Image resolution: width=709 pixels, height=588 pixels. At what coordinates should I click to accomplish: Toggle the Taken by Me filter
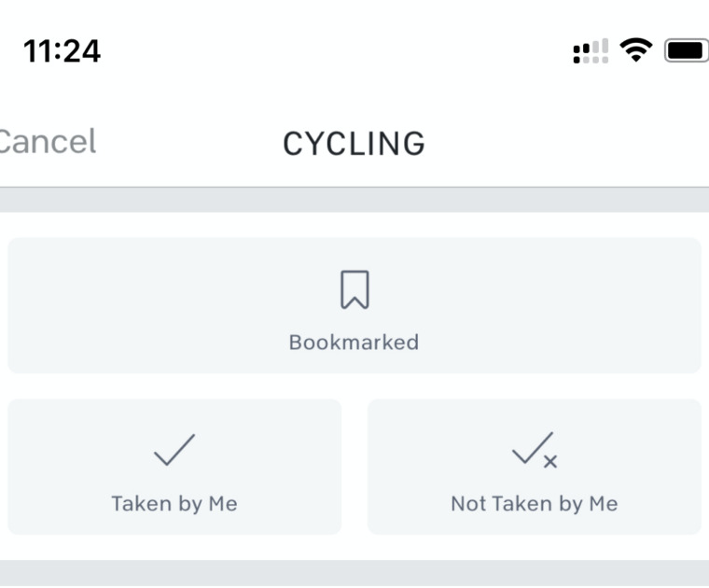click(x=174, y=467)
